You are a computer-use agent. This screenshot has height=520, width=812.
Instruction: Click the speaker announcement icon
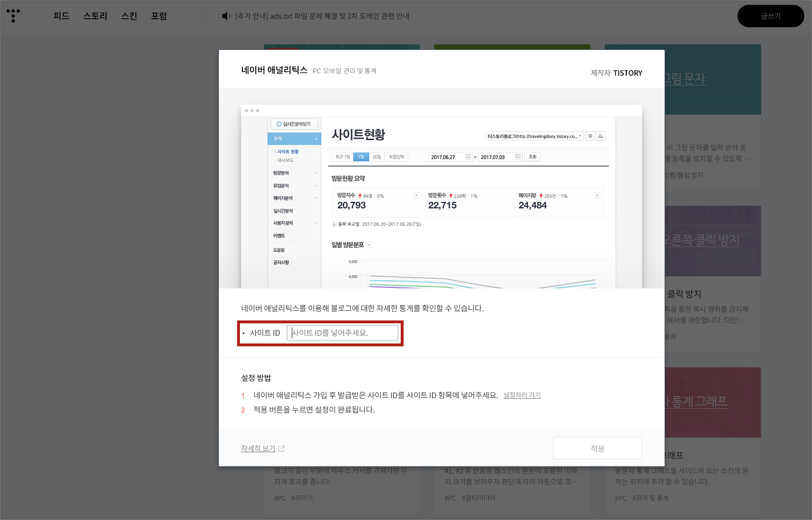point(226,16)
